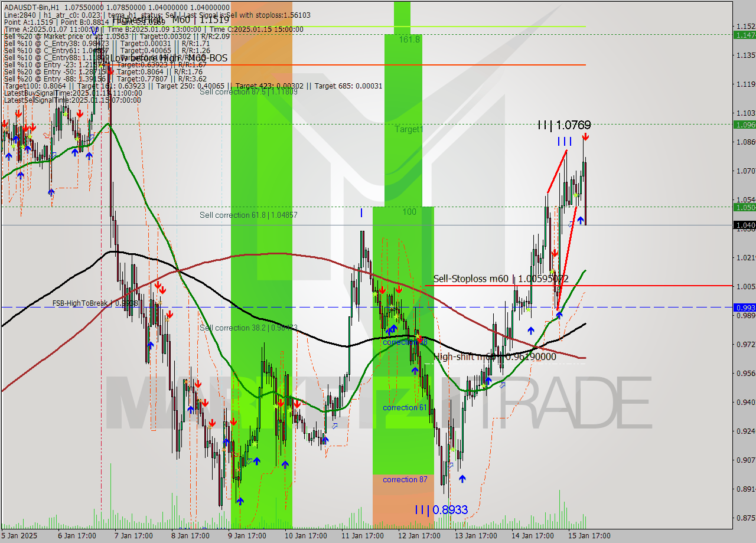Click the '7 Jan 17:00' time axis label
756x543 pixels.
point(133,536)
